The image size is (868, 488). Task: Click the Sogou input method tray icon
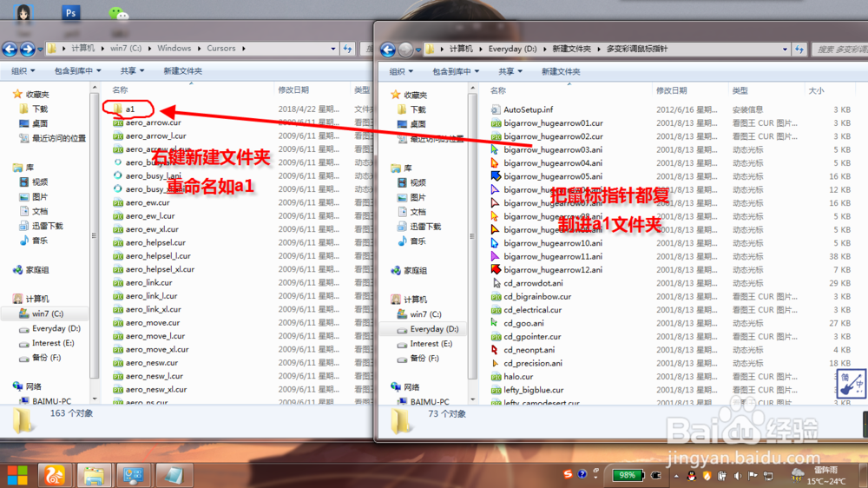568,474
